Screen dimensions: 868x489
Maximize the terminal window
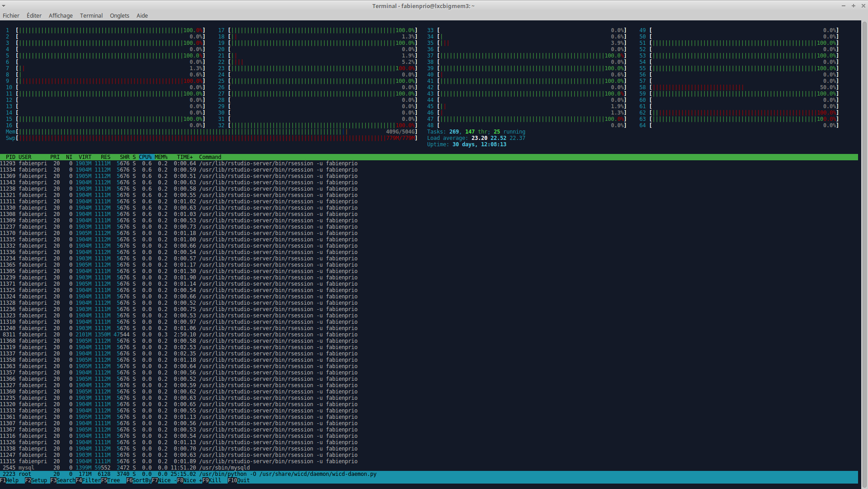(853, 6)
